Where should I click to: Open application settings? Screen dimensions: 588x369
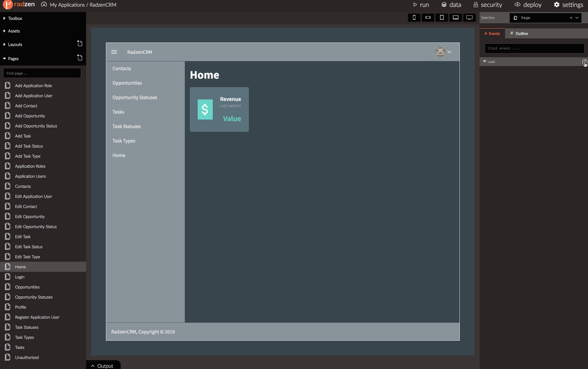(x=569, y=5)
